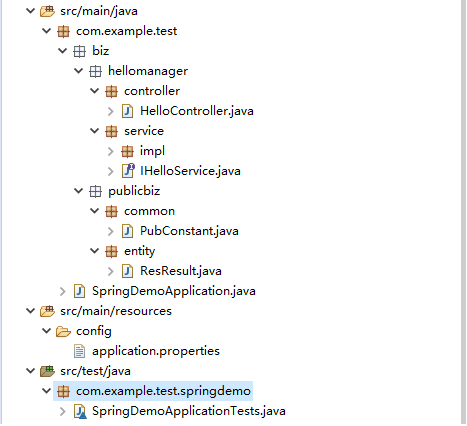The height and width of the screenshot is (426, 467).
Task: Click the IHelloService.java interface icon
Action: point(128,171)
